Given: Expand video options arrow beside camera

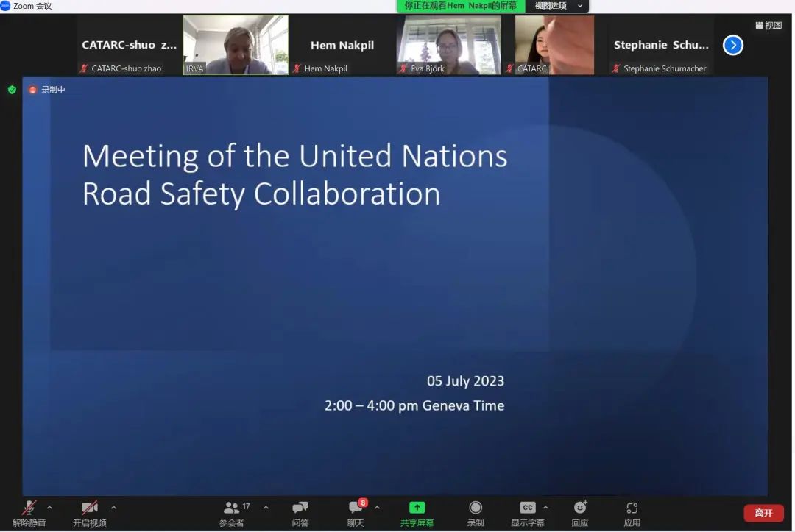Looking at the screenshot, I should pos(113,507).
